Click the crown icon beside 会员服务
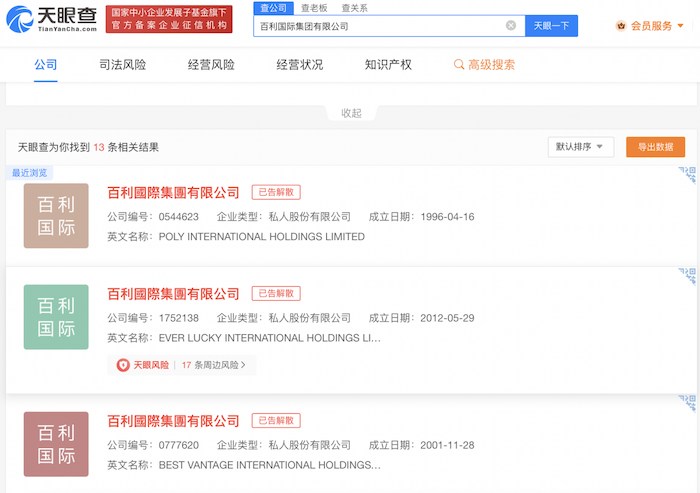The image size is (700, 493). [621, 26]
